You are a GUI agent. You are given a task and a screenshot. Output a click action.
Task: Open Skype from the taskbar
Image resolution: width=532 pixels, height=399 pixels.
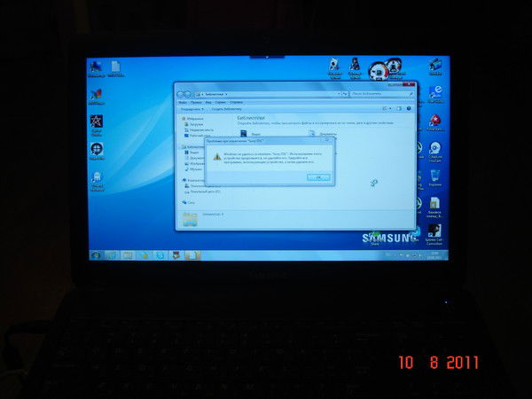click(x=160, y=255)
